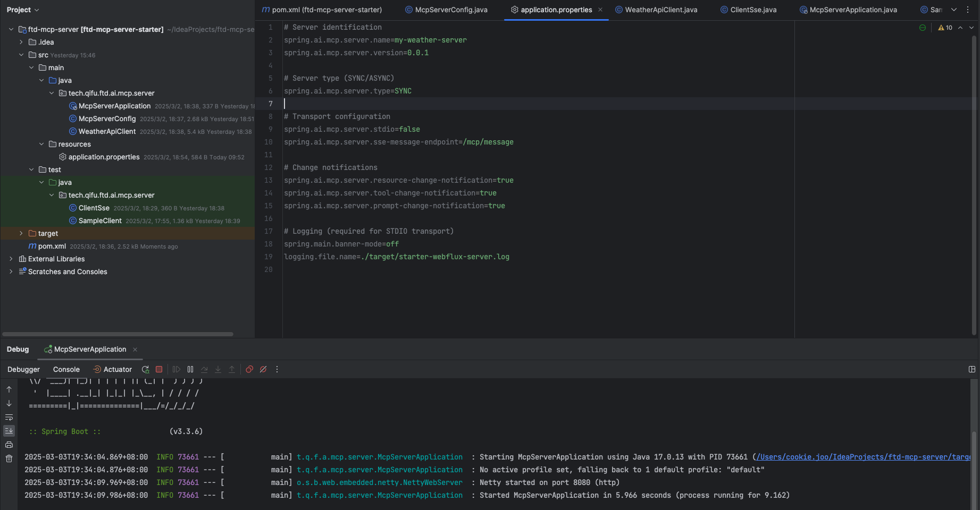The width and height of the screenshot is (980, 510).
Task: Select application.properties in project tree
Action: click(104, 157)
